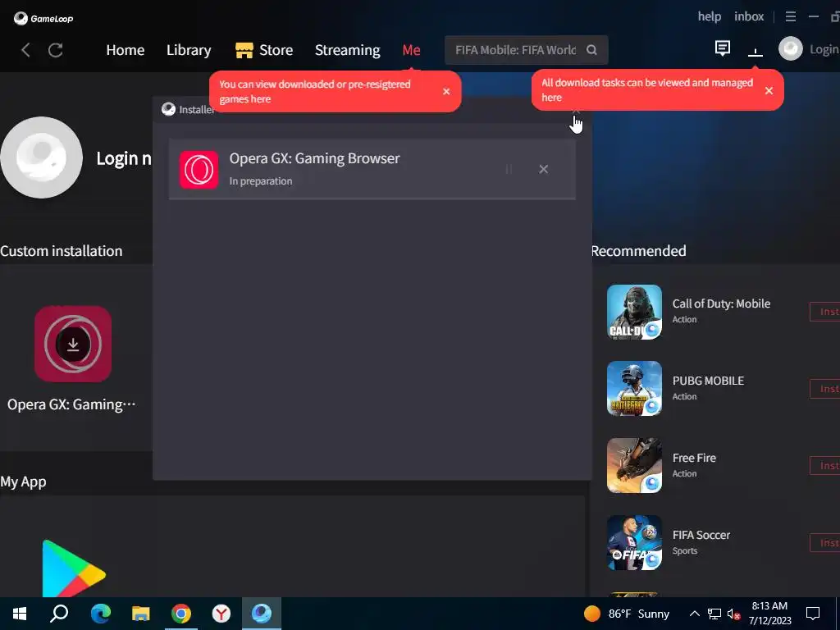840x630 pixels.
Task: Switch to the Library tab
Action: point(189,50)
